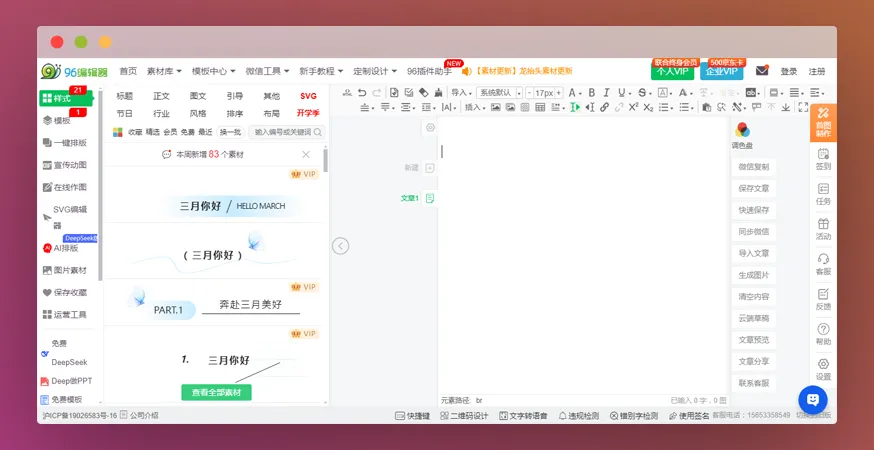Click the 查看全部素材 green button
Viewport: 874px width, 450px height.
[216, 393]
